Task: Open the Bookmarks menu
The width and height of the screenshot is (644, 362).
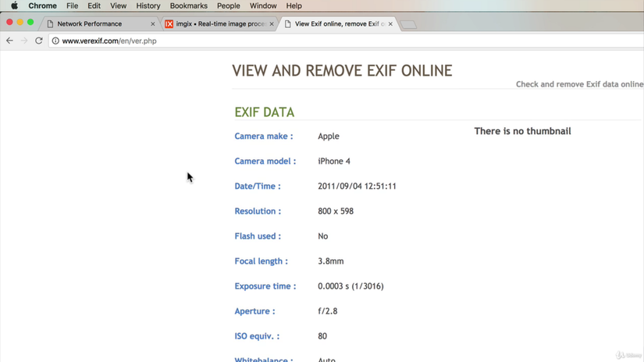Action: tap(189, 5)
